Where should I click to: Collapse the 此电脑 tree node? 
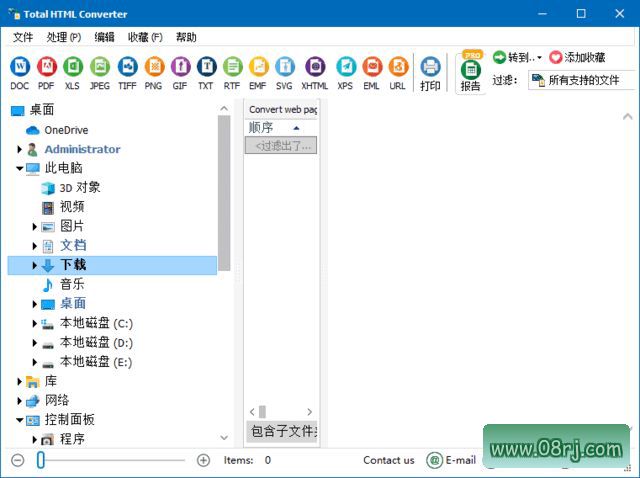coord(19,168)
